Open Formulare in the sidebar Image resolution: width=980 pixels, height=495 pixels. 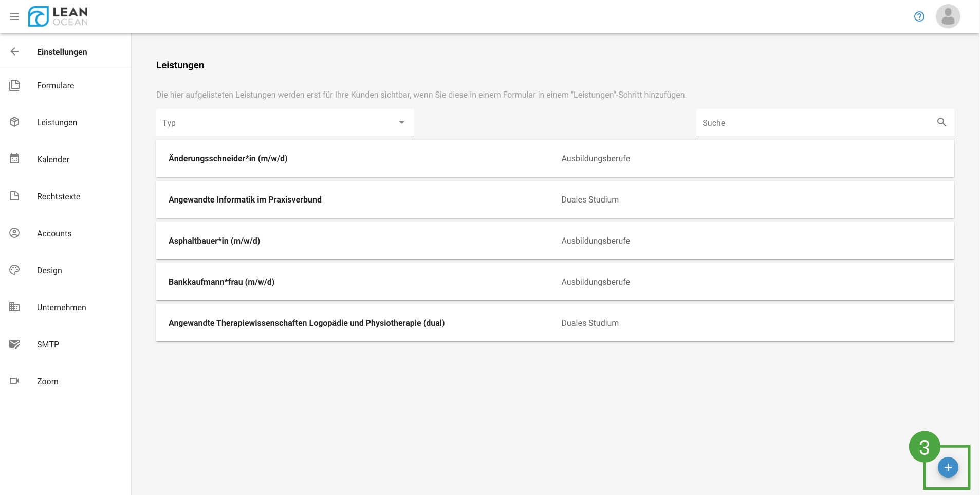pyautogui.click(x=56, y=85)
